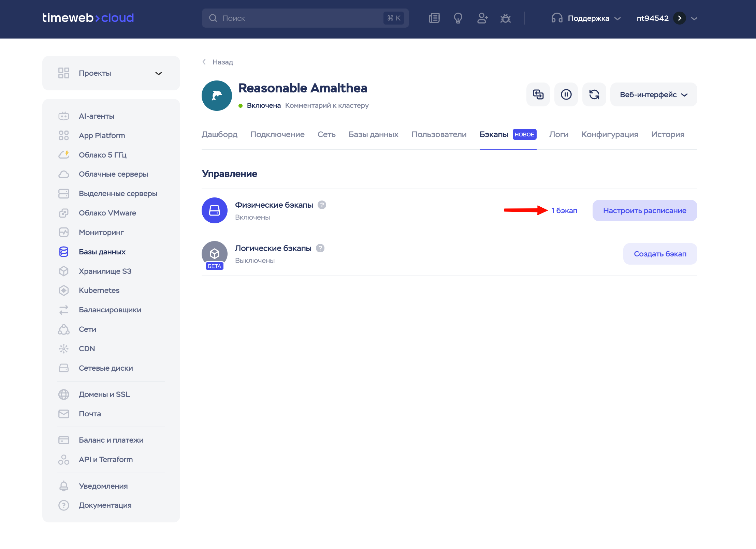The image size is (756, 549).
Task: Open the Веб-интерфейс dropdown
Action: 653,94
